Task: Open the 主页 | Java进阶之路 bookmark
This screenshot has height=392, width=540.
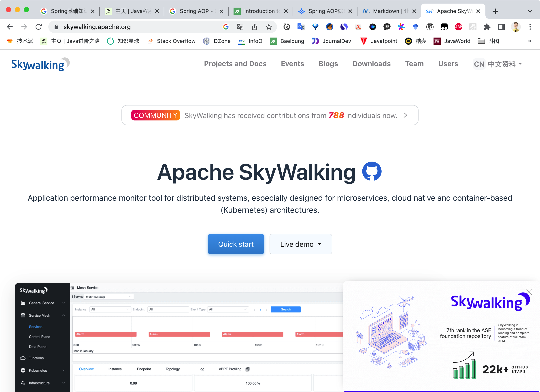Action: 70,41
